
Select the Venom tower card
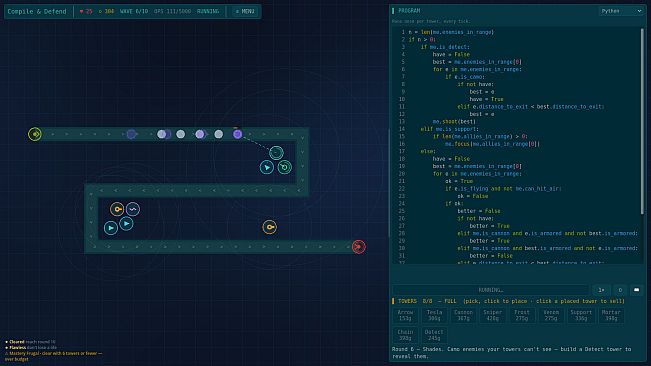551,315
